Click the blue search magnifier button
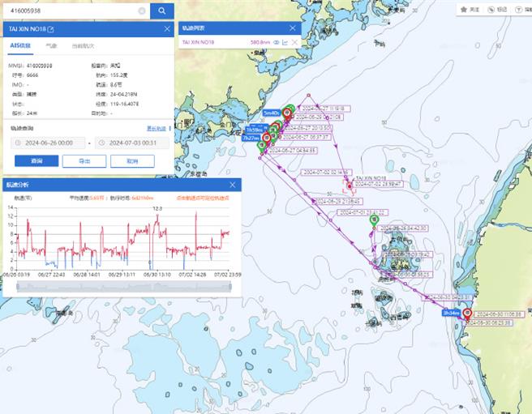 tap(161, 11)
